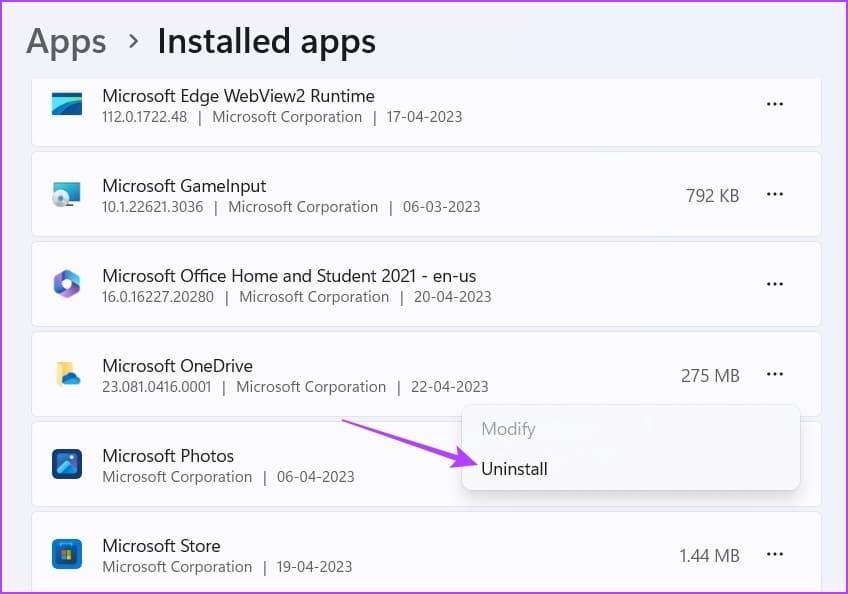This screenshot has height=594, width=848.
Task: Click the Installed apps page title
Action: (x=267, y=42)
